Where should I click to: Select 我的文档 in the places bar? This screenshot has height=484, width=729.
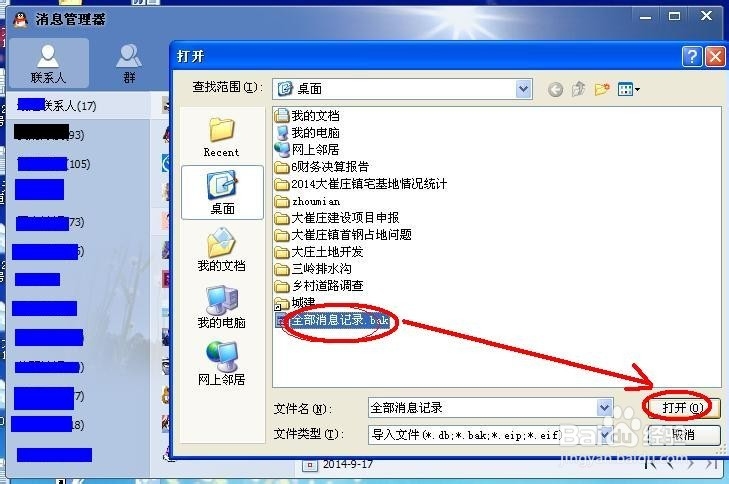221,250
